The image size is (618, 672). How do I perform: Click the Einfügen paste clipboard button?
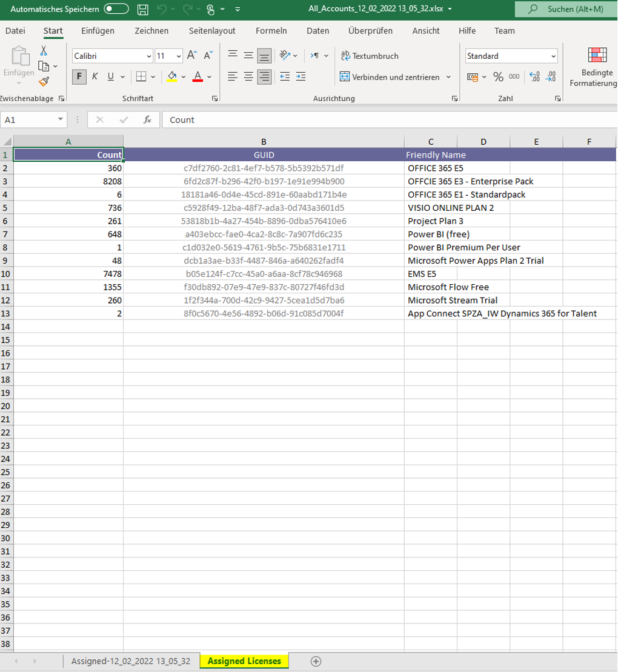tap(19, 65)
